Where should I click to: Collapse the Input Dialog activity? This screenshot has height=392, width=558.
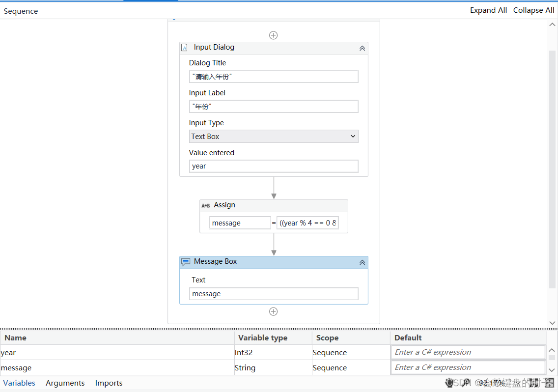362,48
